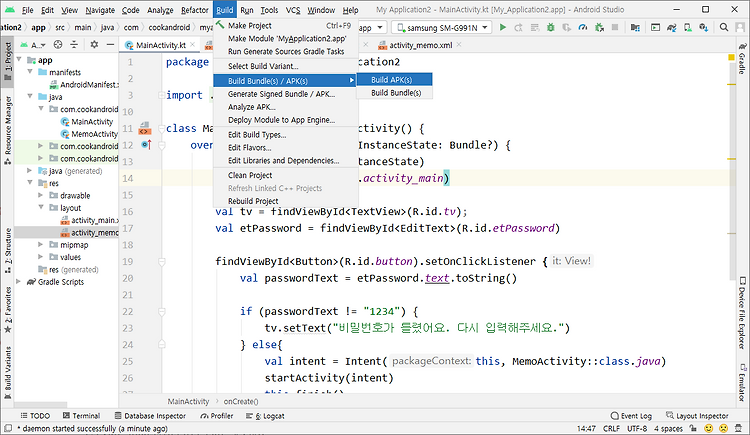Open the AVD Manager phone icon
Screen dimensions: 750x435
point(687,27)
